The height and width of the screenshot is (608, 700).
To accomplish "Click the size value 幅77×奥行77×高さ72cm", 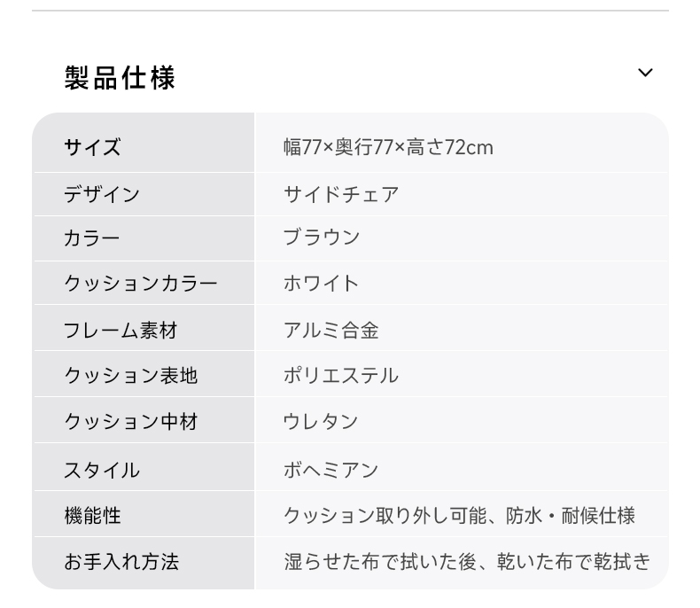I will (x=388, y=147).
